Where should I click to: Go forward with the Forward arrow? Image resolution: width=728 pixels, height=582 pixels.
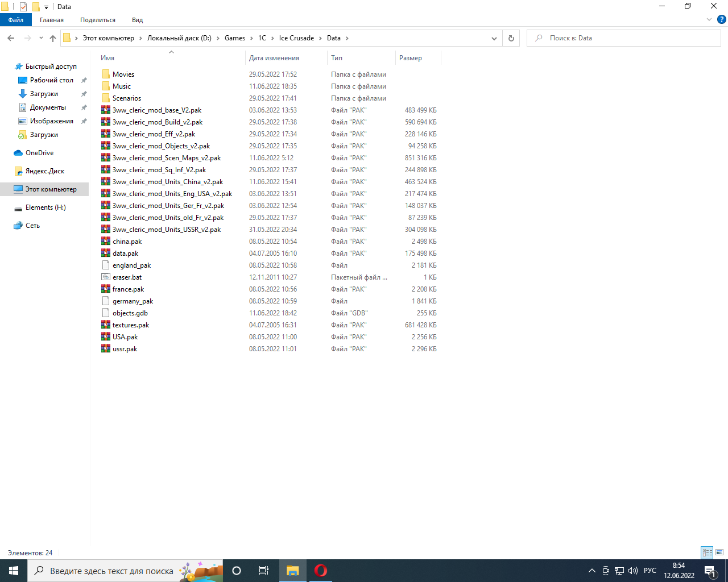(27, 38)
